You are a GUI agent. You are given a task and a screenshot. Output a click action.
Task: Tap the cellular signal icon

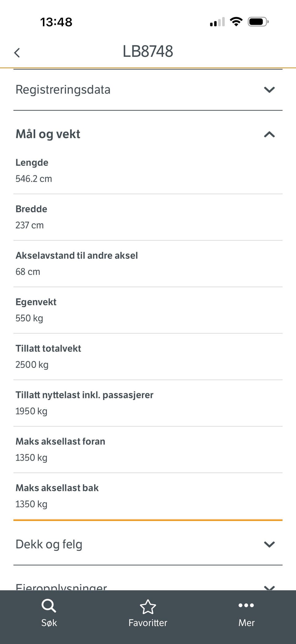217,22
